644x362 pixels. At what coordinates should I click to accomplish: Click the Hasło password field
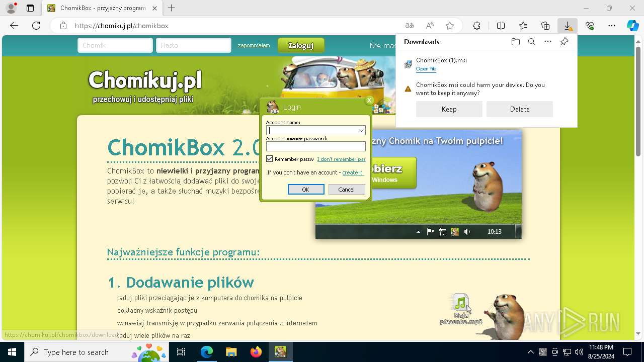194,45
